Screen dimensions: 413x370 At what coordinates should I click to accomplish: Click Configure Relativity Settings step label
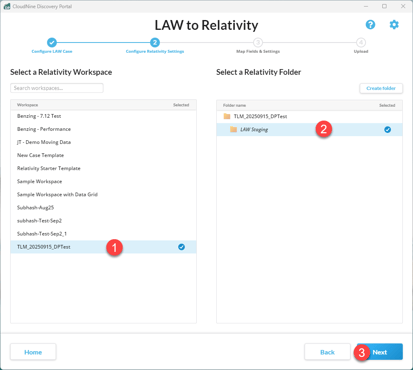[155, 51]
